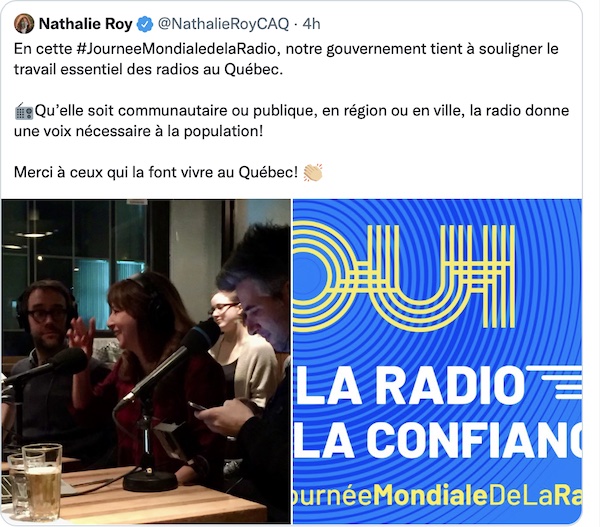
Task: Click 'une voix nécessaire à la population' text
Action: (x=137, y=131)
